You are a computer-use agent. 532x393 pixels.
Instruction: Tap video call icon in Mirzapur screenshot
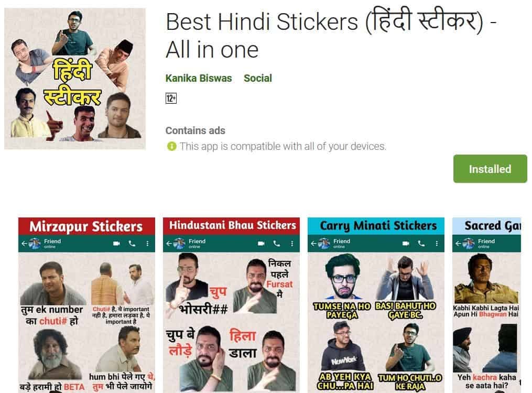(116, 244)
